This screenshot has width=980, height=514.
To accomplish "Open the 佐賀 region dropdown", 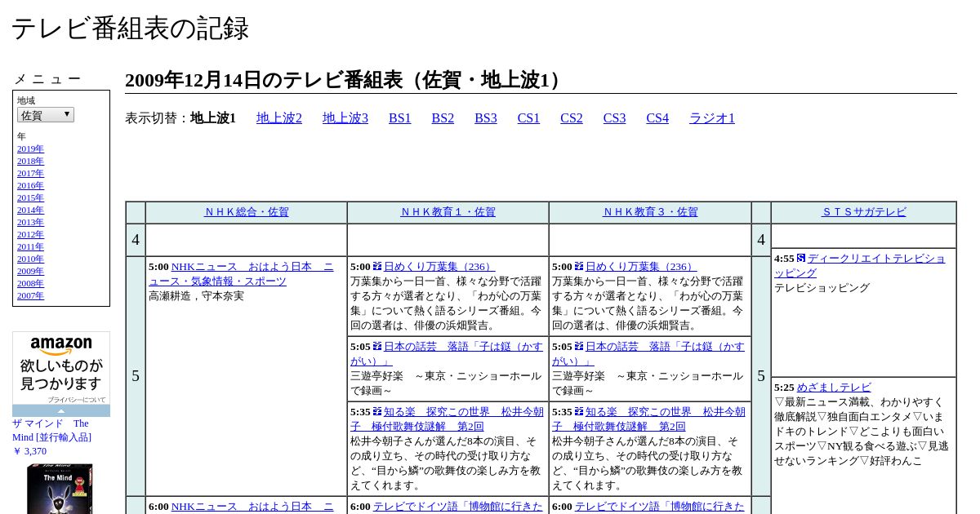I will [46, 115].
